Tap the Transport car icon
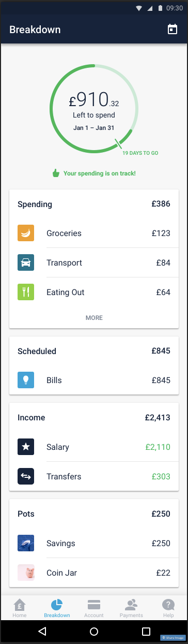Screen dimensions: 188x644 point(26,262)
